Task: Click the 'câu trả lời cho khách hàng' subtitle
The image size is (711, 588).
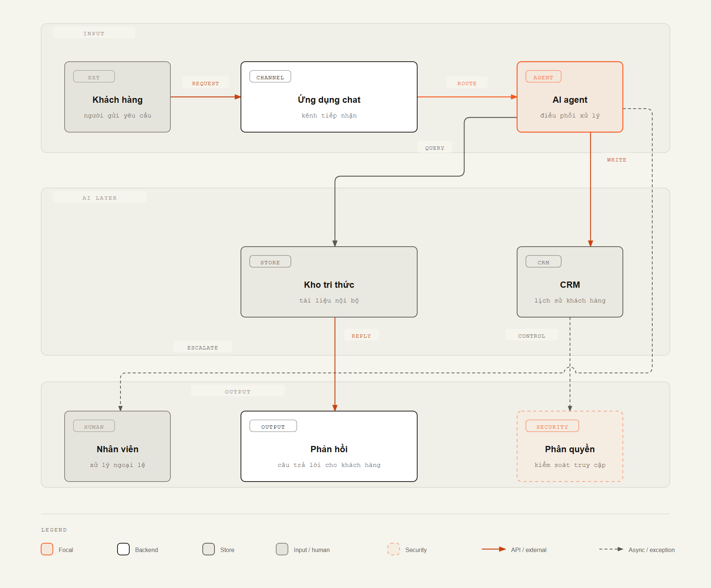Action: click(x=329, y=465)
